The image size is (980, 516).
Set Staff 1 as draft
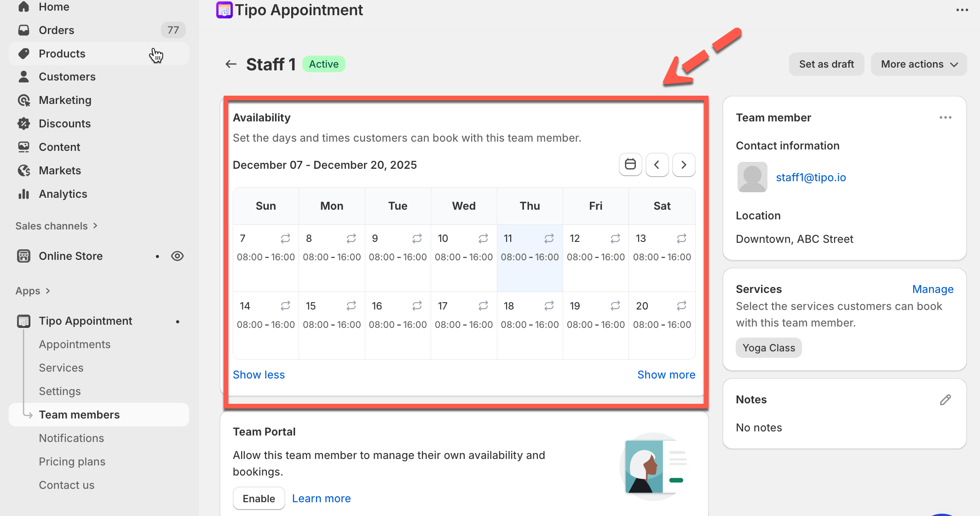coord(826,64)
